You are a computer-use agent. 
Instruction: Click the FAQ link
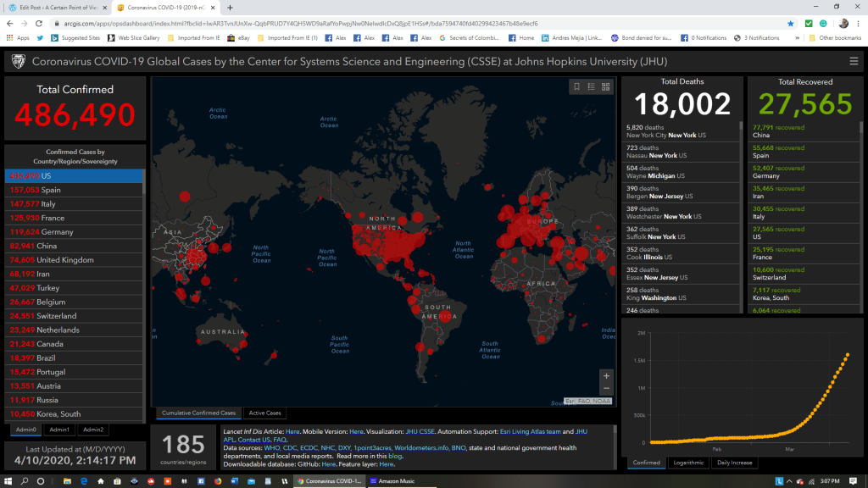[280, 440]
